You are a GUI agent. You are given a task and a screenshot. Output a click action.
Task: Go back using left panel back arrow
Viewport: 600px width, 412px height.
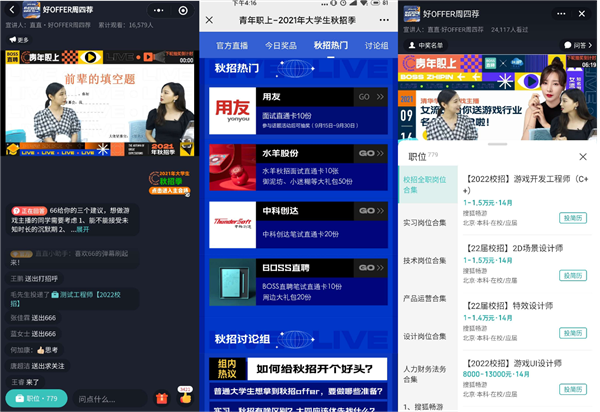[x=12, y=10]
